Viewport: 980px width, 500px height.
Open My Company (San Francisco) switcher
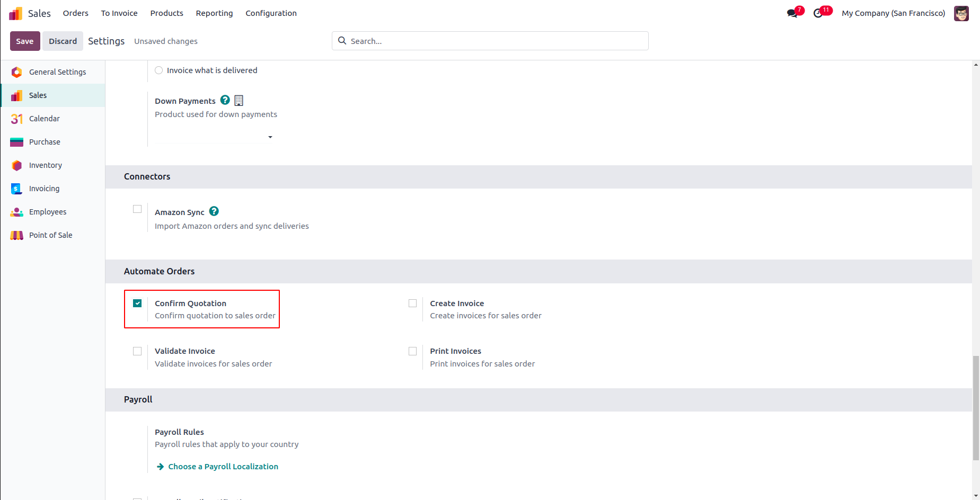(x=893, y=13)
